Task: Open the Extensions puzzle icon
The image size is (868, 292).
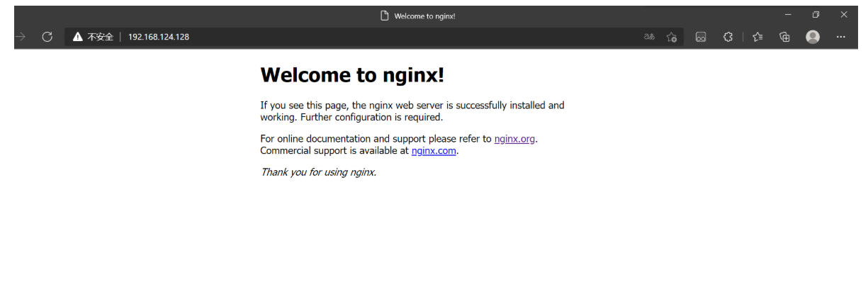Action: point(728,37)
